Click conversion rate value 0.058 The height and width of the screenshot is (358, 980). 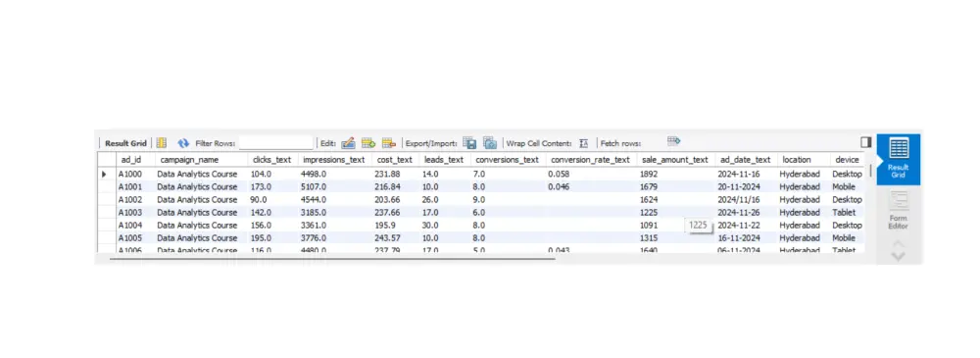click(559, 174)
